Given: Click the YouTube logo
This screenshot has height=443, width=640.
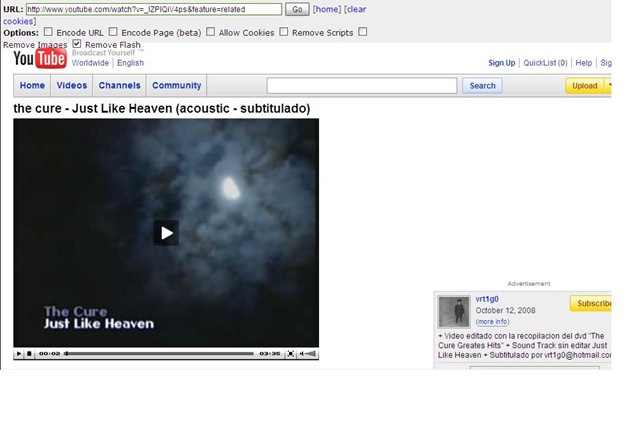Looking at the screenshot, I should (x=40, y=58).
